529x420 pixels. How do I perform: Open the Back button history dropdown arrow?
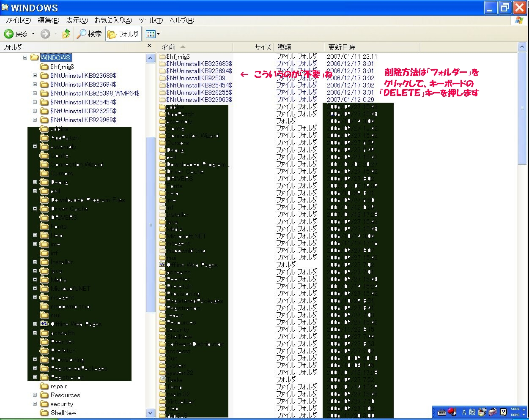coord(33,34)
